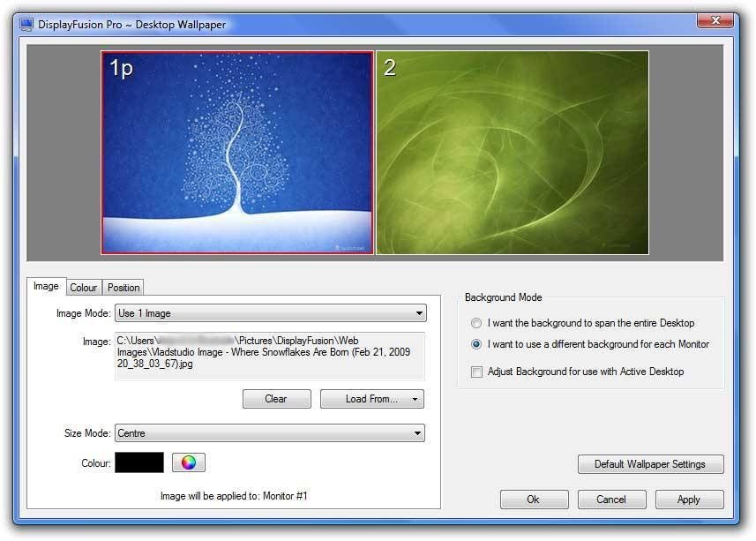Screen dimensions: 756x541
Task: Enable spanning background across entire Desktop
Action: pos(475,322)
